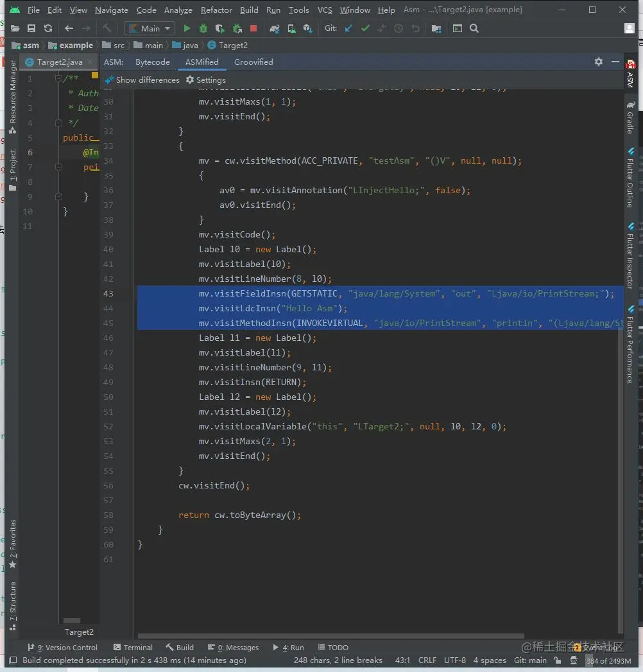
Task: Switch to the Bytecode tab
Action: click(x=153, y=62)
